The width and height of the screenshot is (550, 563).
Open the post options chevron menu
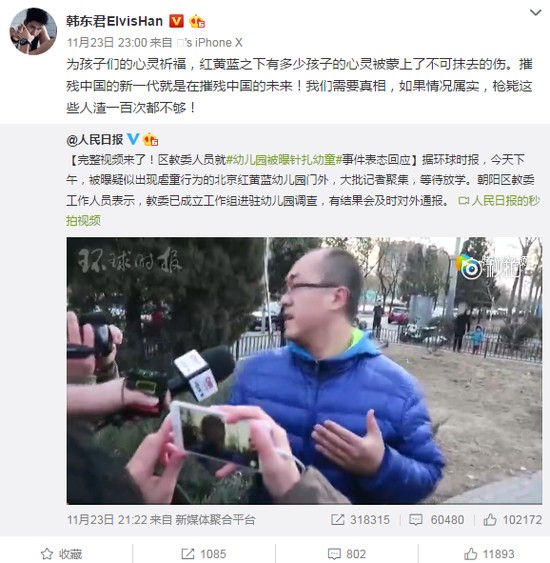(x=535, y=13)
